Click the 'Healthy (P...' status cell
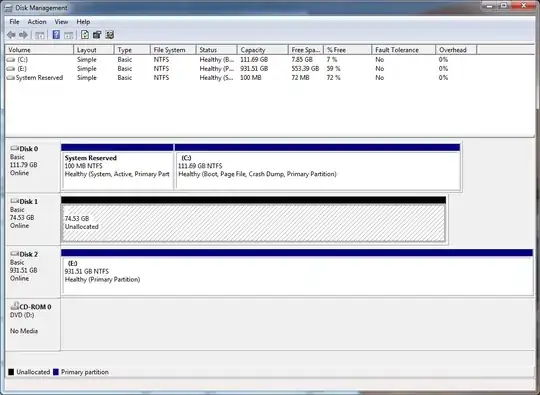This screenshot has width=540, height=395. [x=217, y=69]
